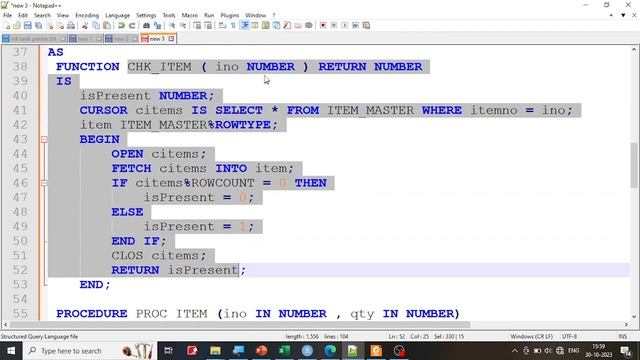This screenshot has width=640, height=360.
Task: Open Task View on the taskbar
Action: [168, 351]
